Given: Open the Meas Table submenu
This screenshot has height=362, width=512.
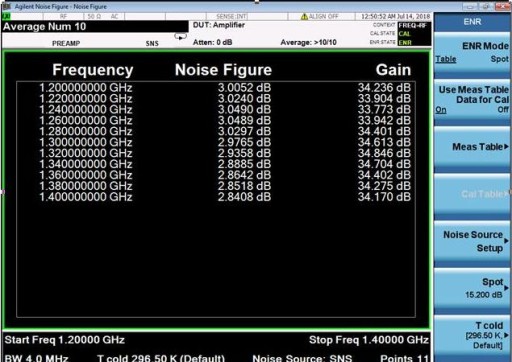Looking at the screenshot, I should [472, 147].
